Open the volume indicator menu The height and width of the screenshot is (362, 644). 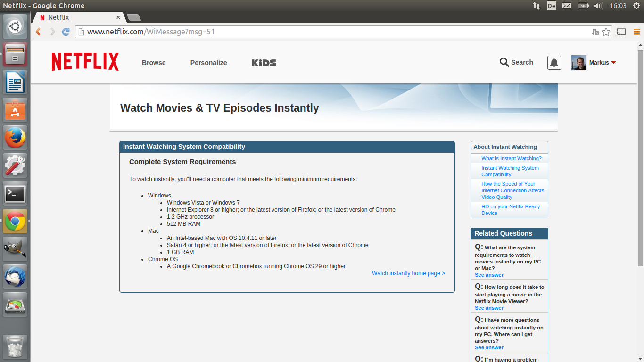(x=598, y=6)
